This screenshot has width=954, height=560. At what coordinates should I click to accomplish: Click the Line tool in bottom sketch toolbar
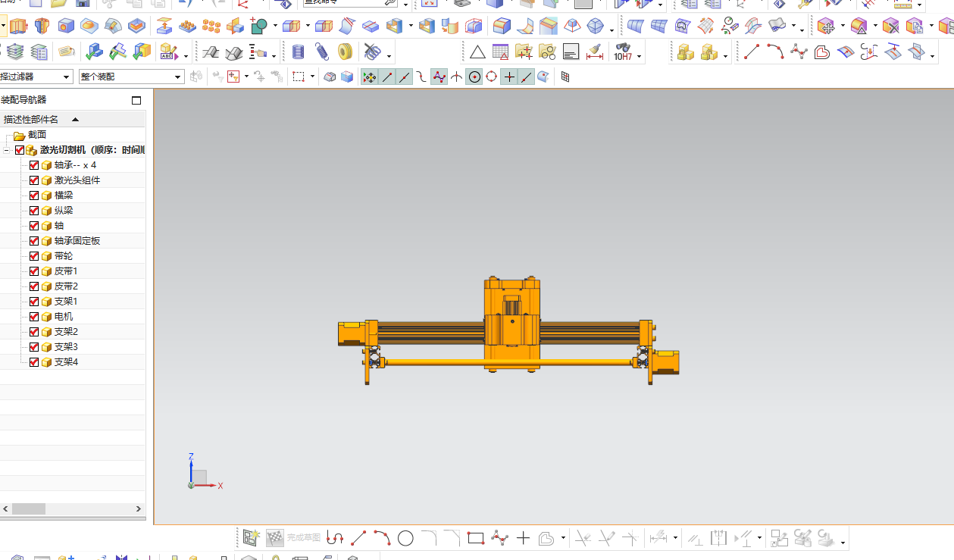pyautogui.click(x=358, y=539)
